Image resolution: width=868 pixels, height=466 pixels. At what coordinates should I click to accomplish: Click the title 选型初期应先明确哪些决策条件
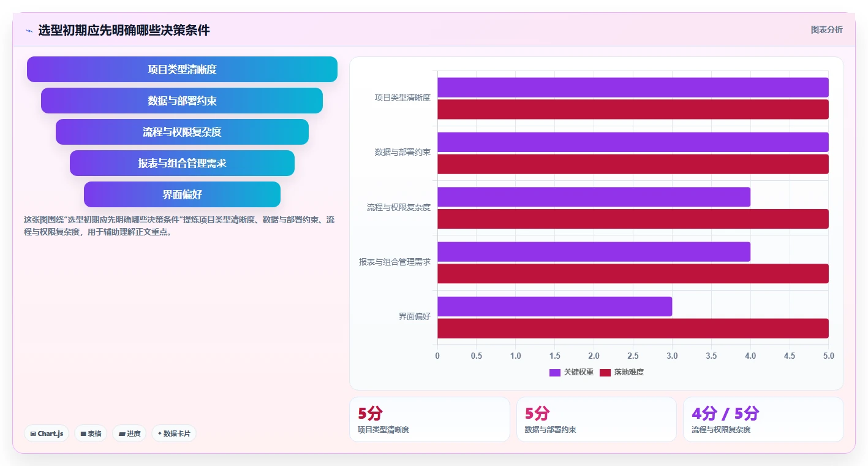pos(124,30)
